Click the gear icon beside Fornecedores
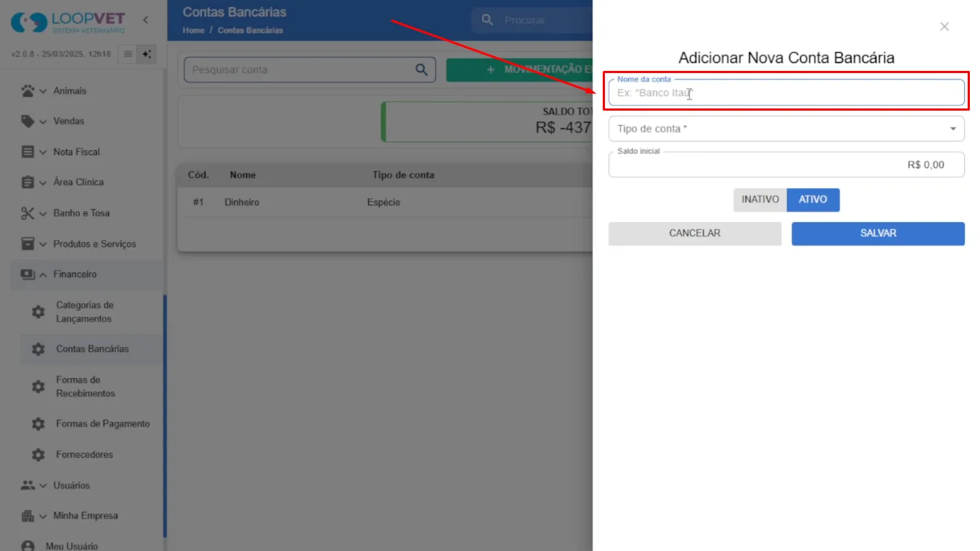 click(x=38, y=455)
